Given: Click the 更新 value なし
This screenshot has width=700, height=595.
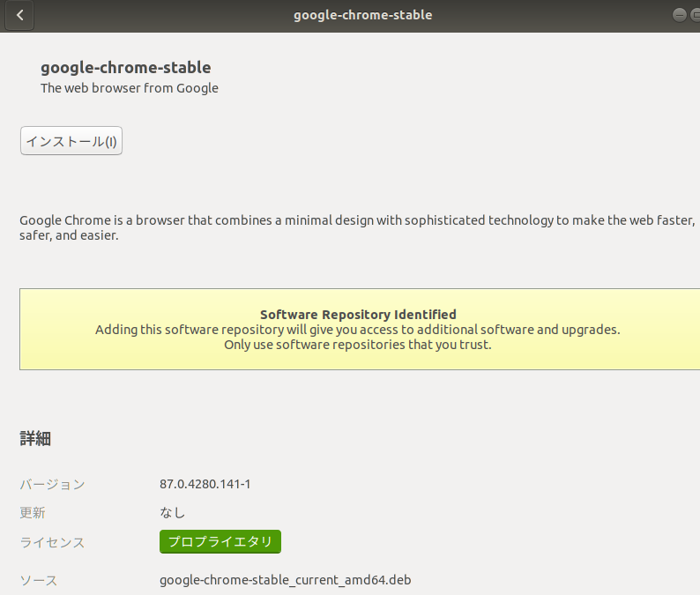Looking at the screenshot, I should [x=172, y=512].
